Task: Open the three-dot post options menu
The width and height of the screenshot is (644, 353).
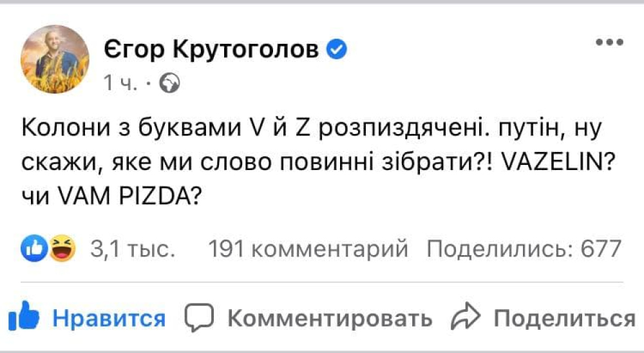Action: [608, 43]
